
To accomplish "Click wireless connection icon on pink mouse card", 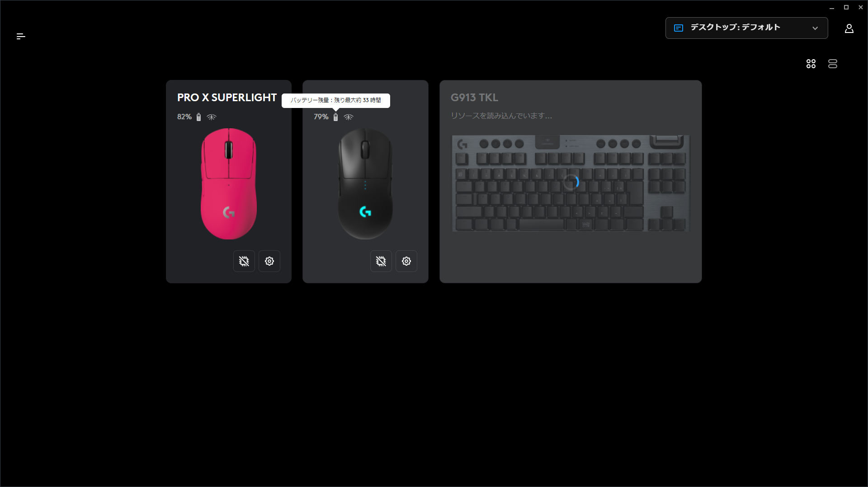I will 212,117.
